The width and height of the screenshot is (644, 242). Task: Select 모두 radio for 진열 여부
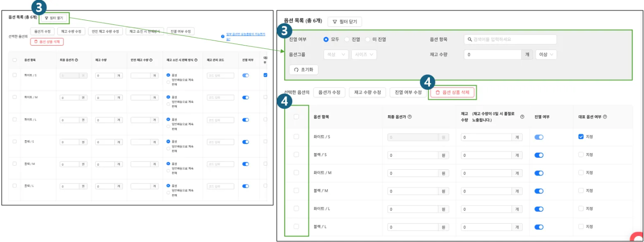(326, 40)
